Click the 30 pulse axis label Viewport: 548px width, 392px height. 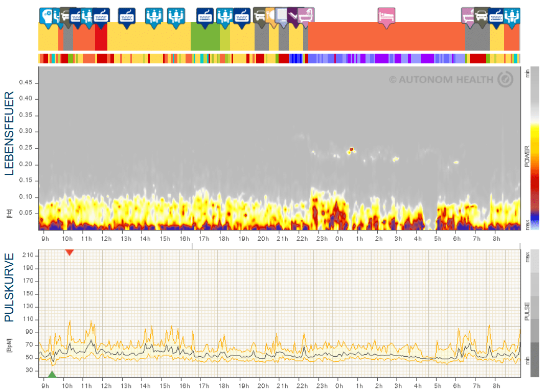(29, 370)
